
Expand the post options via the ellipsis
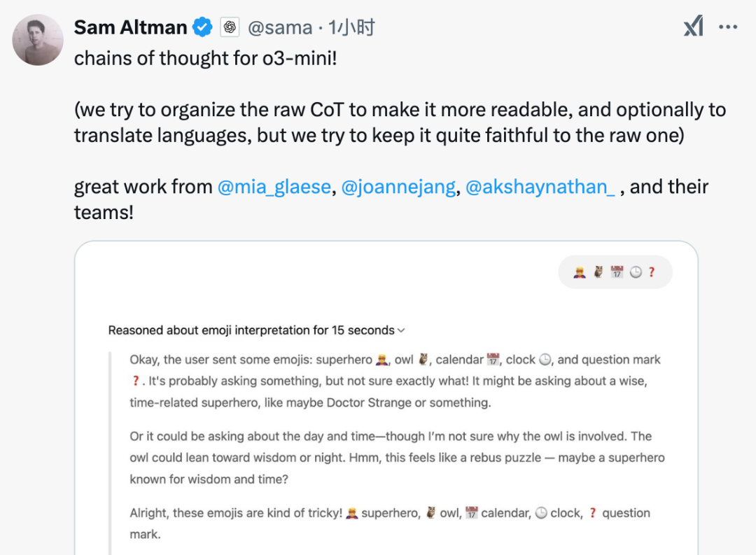point(729,26)
